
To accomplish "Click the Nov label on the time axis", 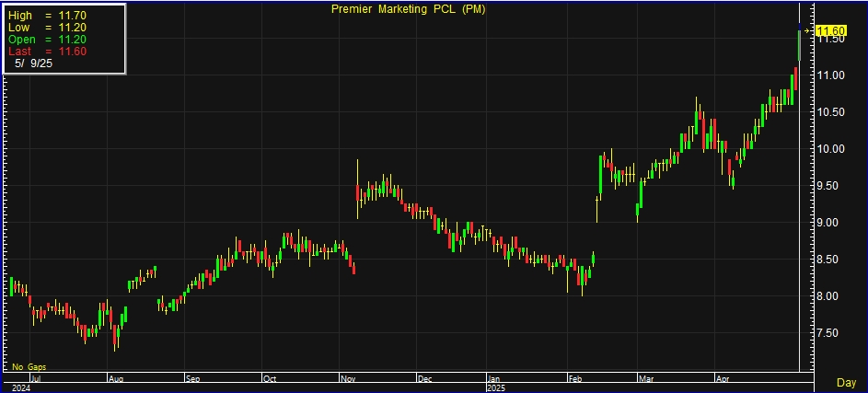I will click(349, 380).
